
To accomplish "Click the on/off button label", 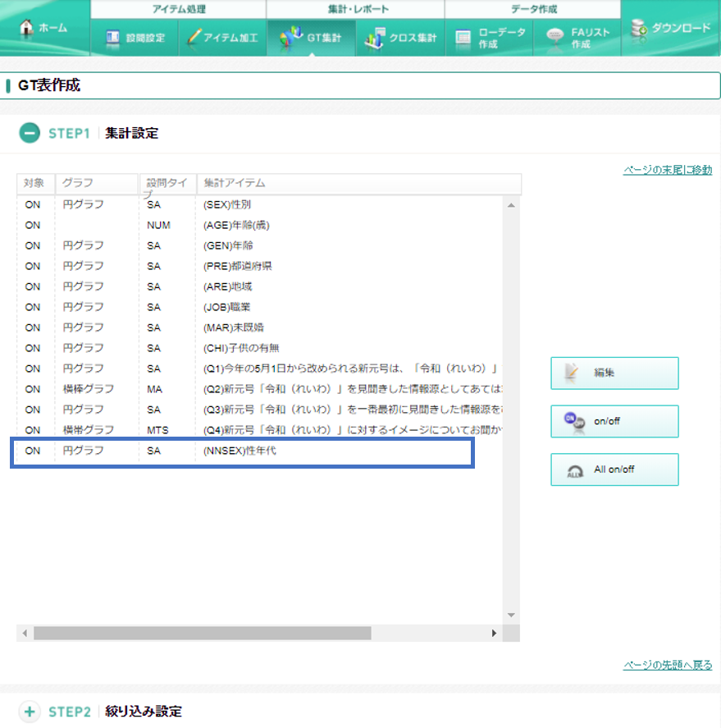I will tap(607, 421).
